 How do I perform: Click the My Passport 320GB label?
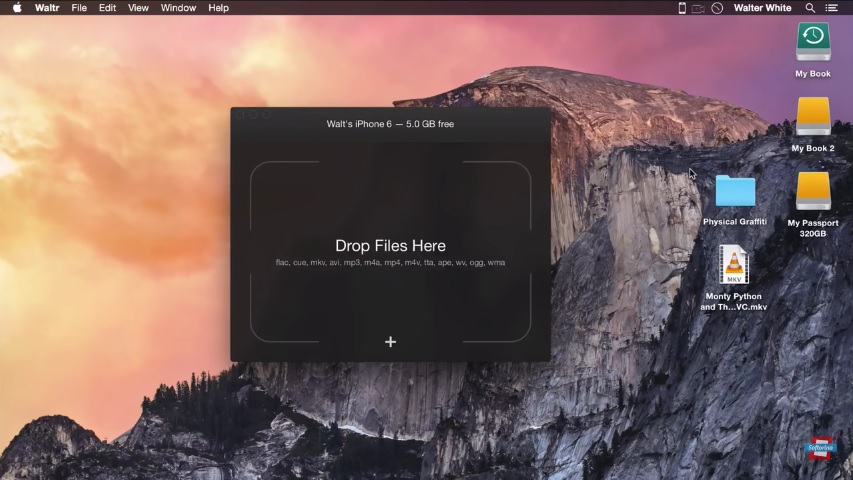813,228
